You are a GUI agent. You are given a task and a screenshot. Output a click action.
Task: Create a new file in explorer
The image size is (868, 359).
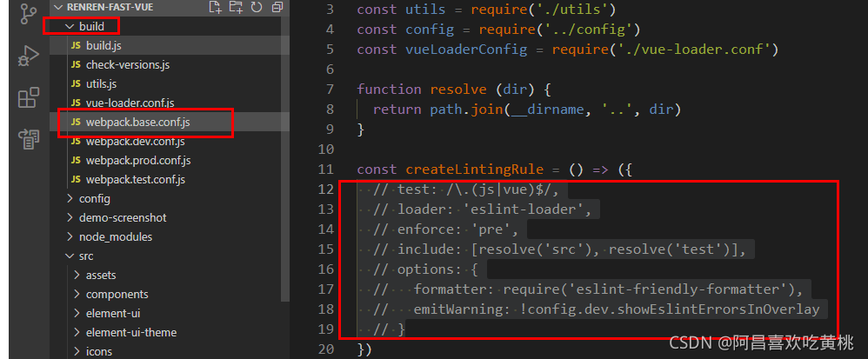coord(216,7)
